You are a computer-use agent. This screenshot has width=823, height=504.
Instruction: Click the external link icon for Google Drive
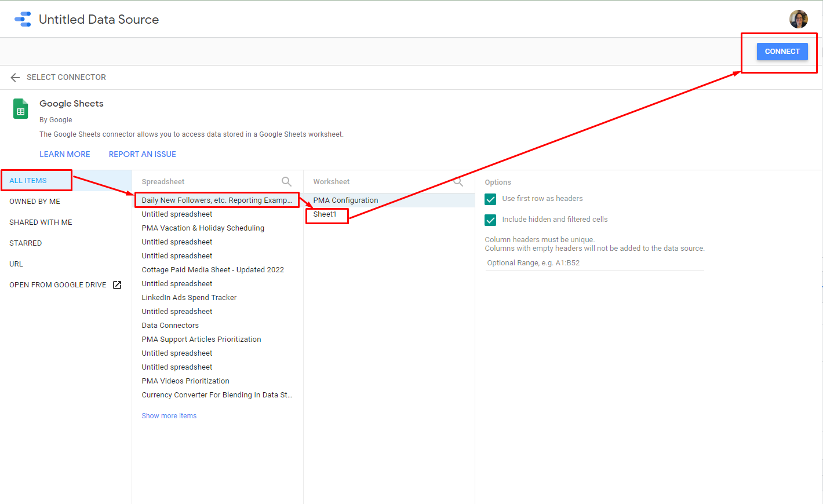117,285
